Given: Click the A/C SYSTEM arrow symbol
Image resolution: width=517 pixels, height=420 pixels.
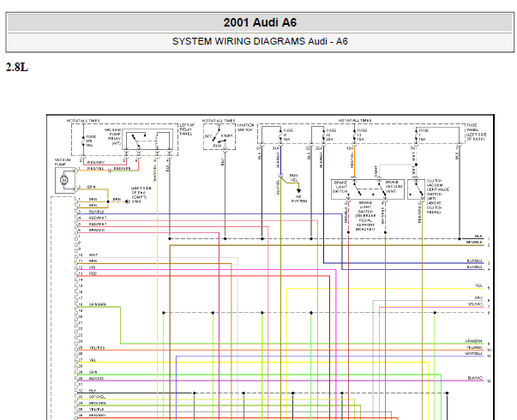Looking at the screenshot, I should pyautogui.click(x=298, y=190).
